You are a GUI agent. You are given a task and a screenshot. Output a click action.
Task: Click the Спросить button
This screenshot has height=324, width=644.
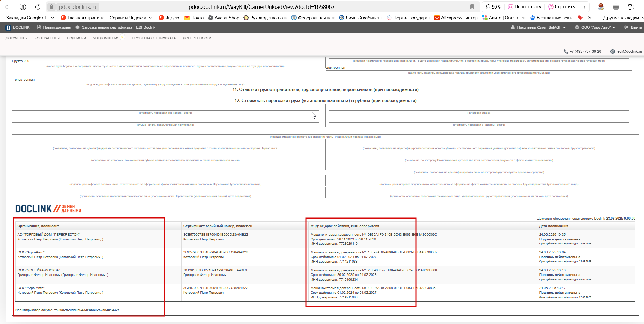pyautogui.click(x=561, y=7)
